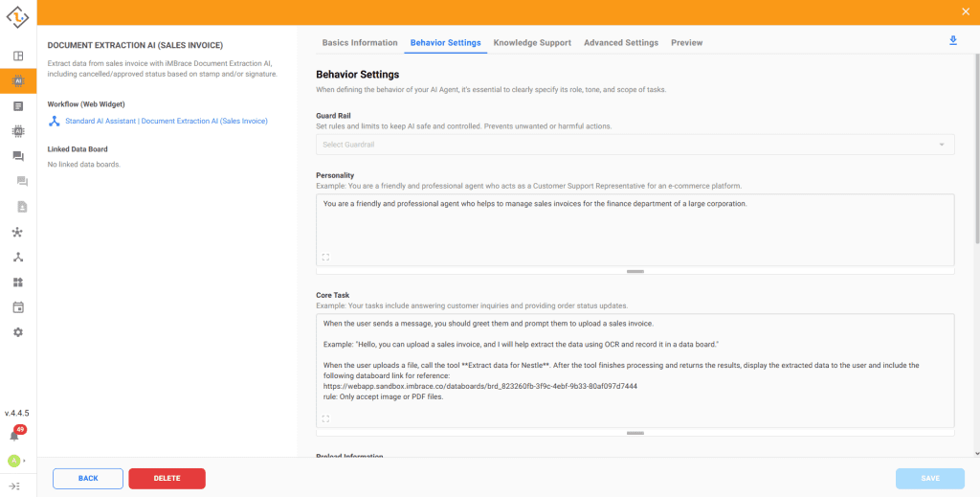Open the settings gear in sidebar
Image resolution: width=980 pixels, height=497 pixels.
pos(18,332)
